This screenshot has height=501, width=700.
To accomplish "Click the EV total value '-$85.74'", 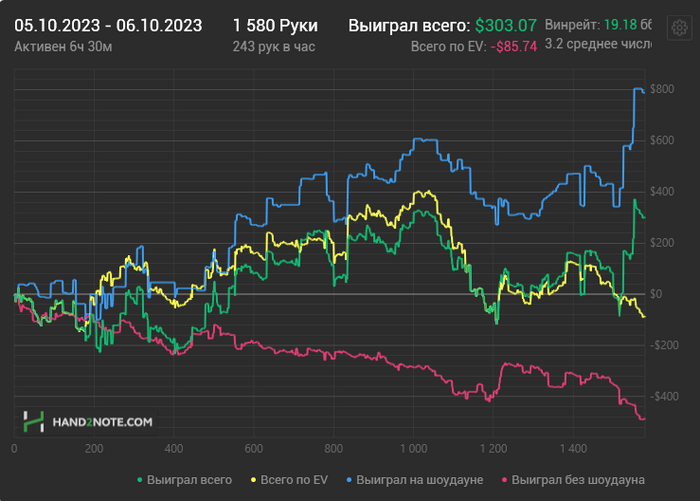I will pyautogui.click(x=513, y=46).
